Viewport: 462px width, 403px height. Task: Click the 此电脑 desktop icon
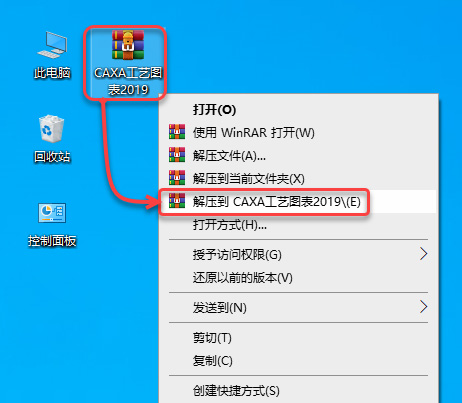click(52, 55)
